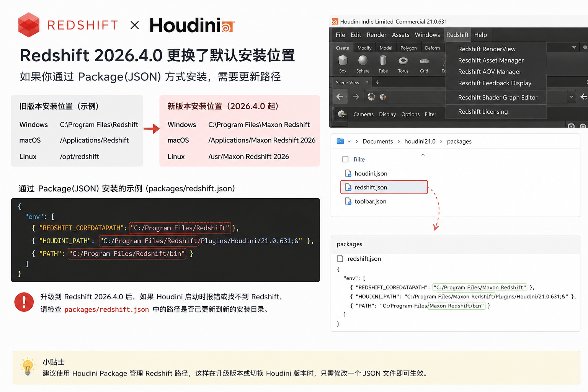The width and height of the screenshot is (588, 392).
Task: Switch to the Deform shelf tab
Action: click(x=432, y=48)
